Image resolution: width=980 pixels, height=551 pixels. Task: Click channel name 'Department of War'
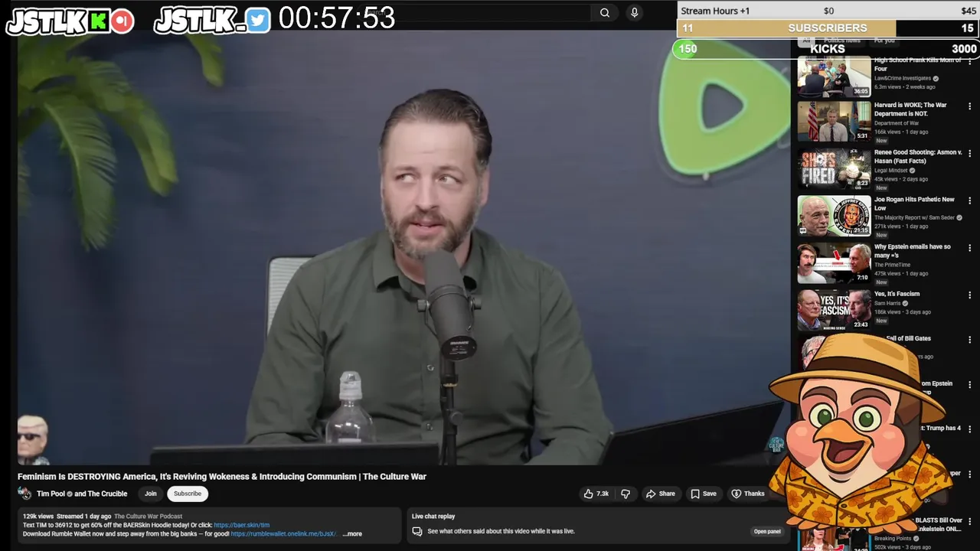coord(897,123)
